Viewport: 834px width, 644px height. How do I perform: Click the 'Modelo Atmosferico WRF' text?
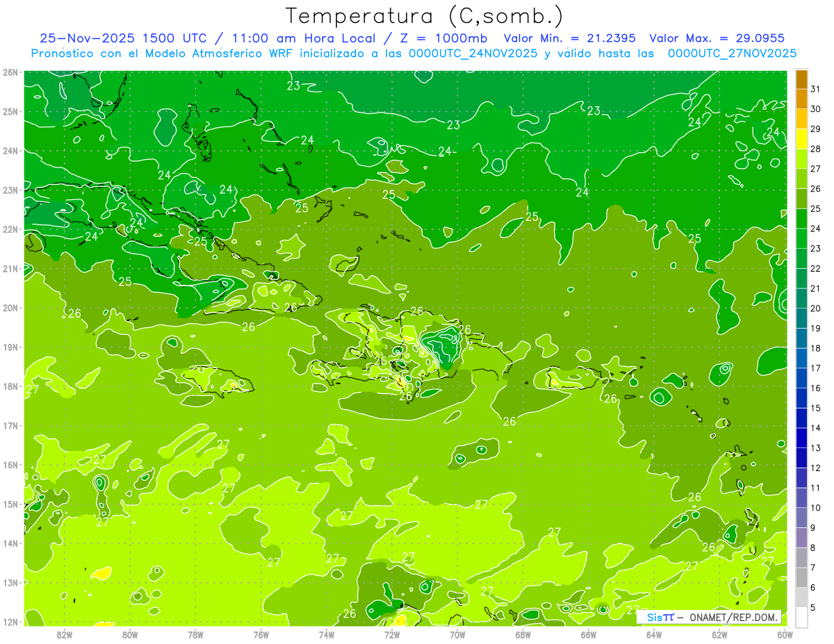(x=206, y=53)
